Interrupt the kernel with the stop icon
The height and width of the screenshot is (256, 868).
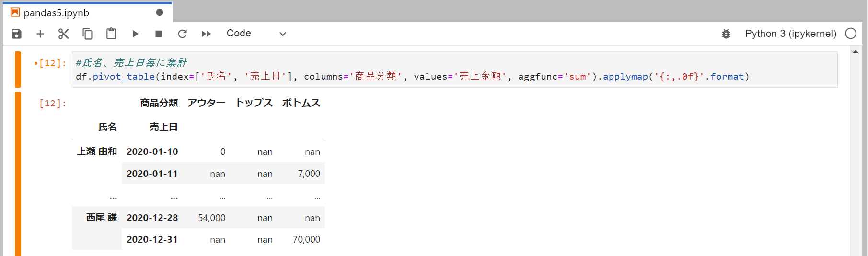159,34
